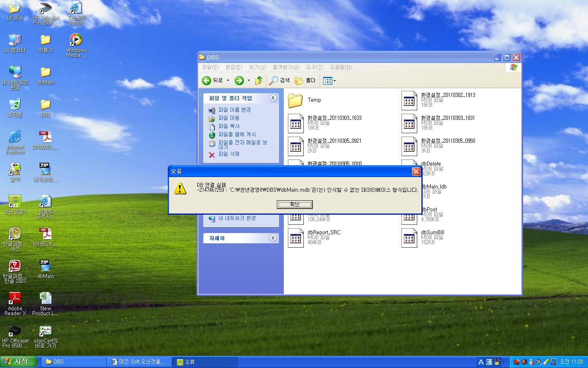
Task: Open the Forward history dropdown arrow
Action: [x=249, y=81]
